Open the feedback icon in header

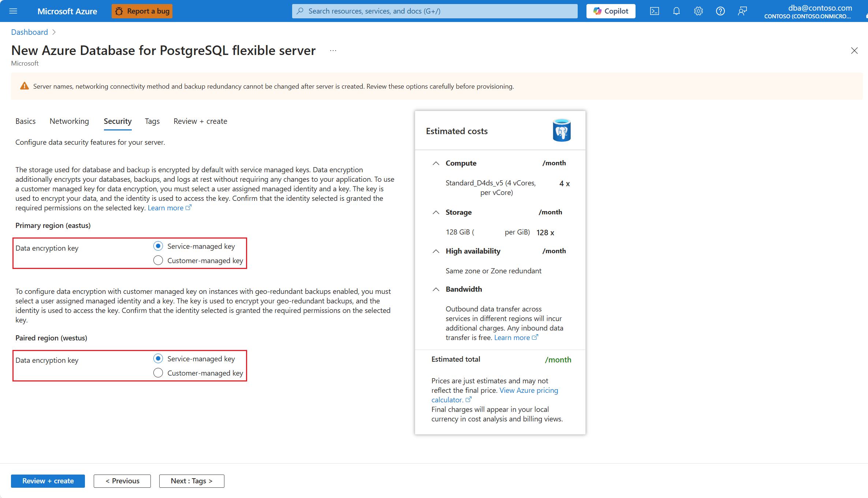(x=742, y=11)
